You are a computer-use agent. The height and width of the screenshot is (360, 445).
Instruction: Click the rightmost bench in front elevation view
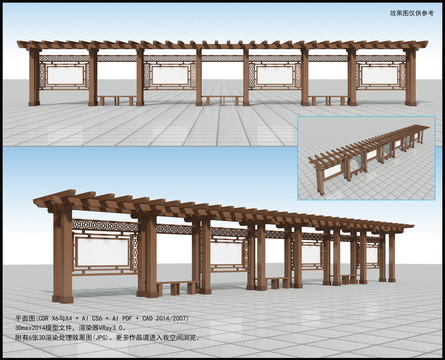(328, 100)
